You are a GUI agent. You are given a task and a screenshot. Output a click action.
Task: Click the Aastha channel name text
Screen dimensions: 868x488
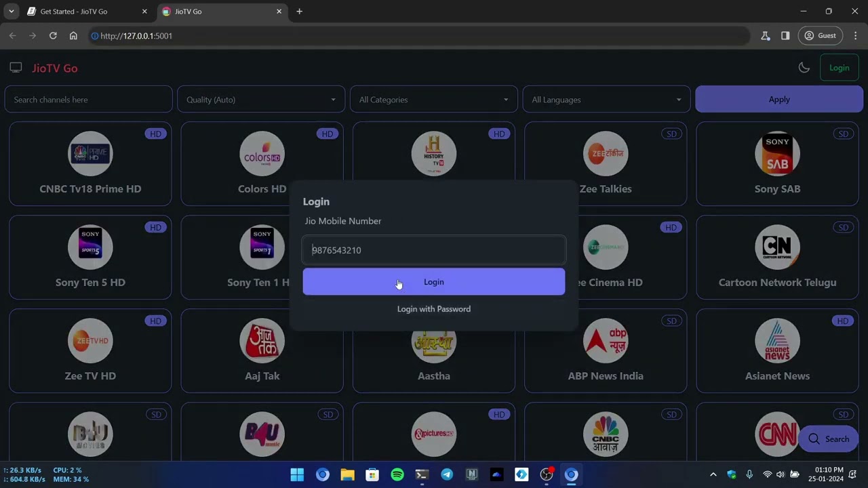coord(434,376)
